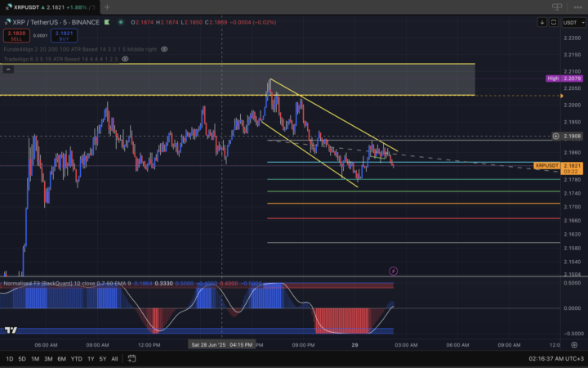This screenshot has width=588, height=368.
Task: Click the Normalised T3 [BackQuant] indicator label
Action: pyautogui.click(x=68, y=284)
